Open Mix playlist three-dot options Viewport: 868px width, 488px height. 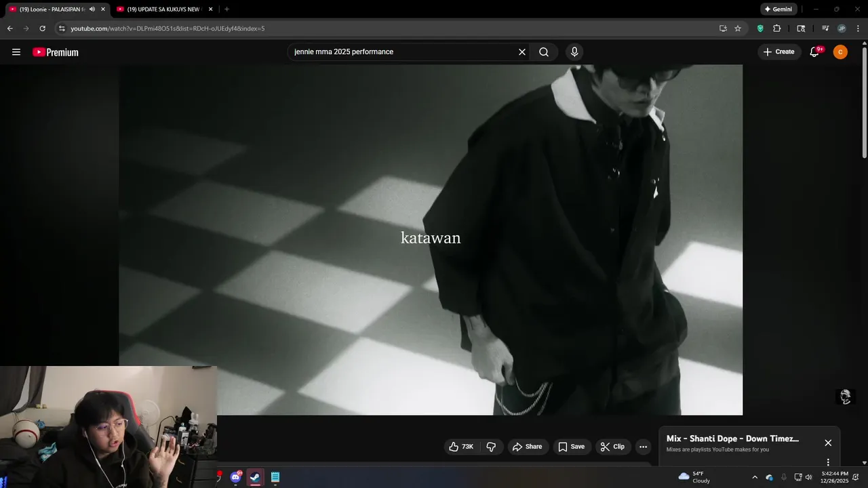click(x=828, y=462)
